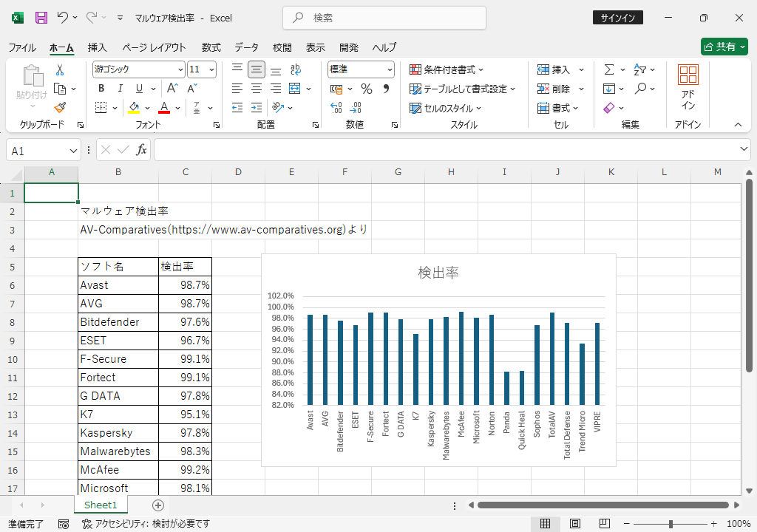Decrease the decimal places
Image resolution: width=757 pixels, height=532 pixels.
(356, 108)
